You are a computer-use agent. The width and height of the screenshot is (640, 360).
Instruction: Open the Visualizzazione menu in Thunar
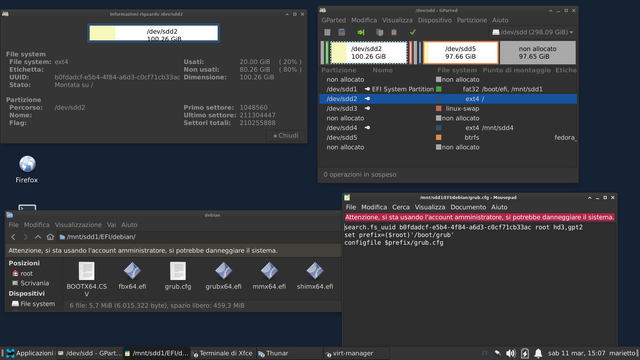tap(78, 225)
